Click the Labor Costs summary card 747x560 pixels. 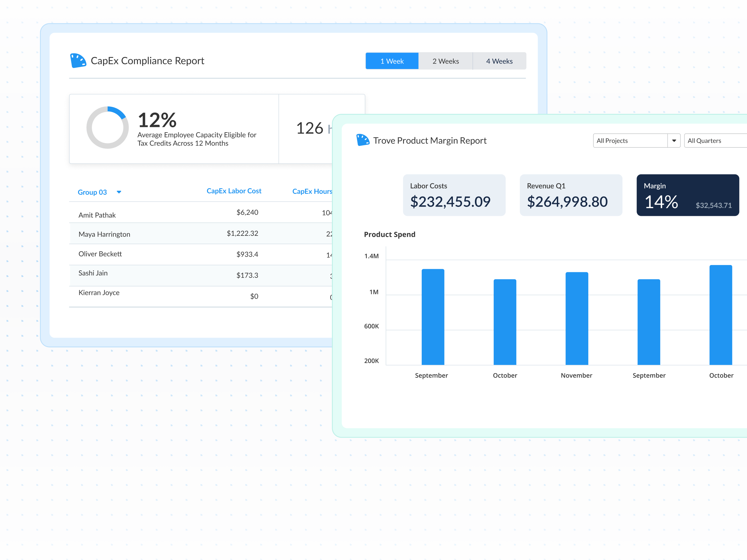coord(454,195)
